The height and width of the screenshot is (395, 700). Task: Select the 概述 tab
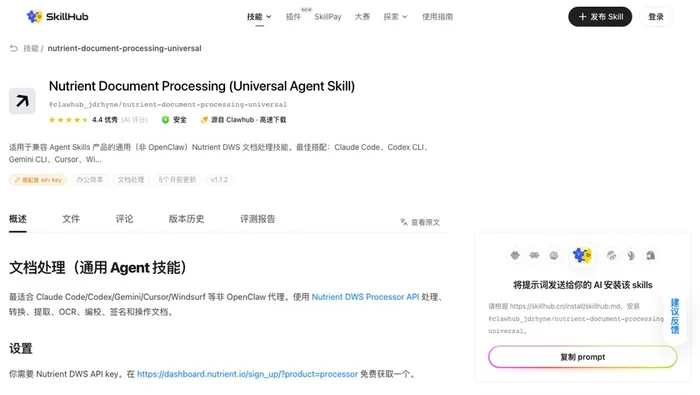18,219
